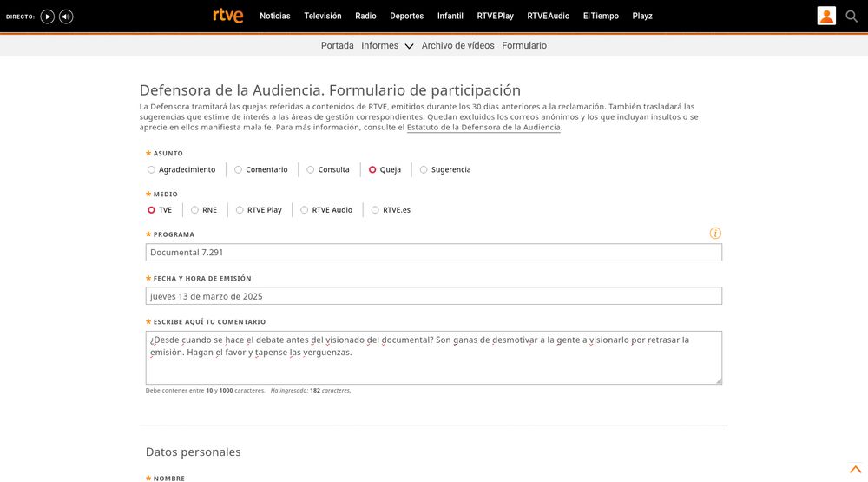This screenshot has width=868, height=482.
Task: Open the Noticias menu
Action: pos(275,16)
